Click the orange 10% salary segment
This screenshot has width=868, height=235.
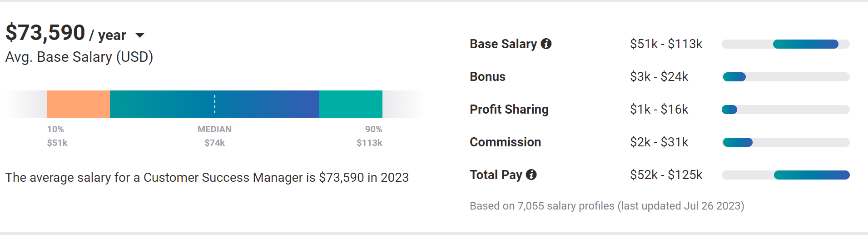78,104
